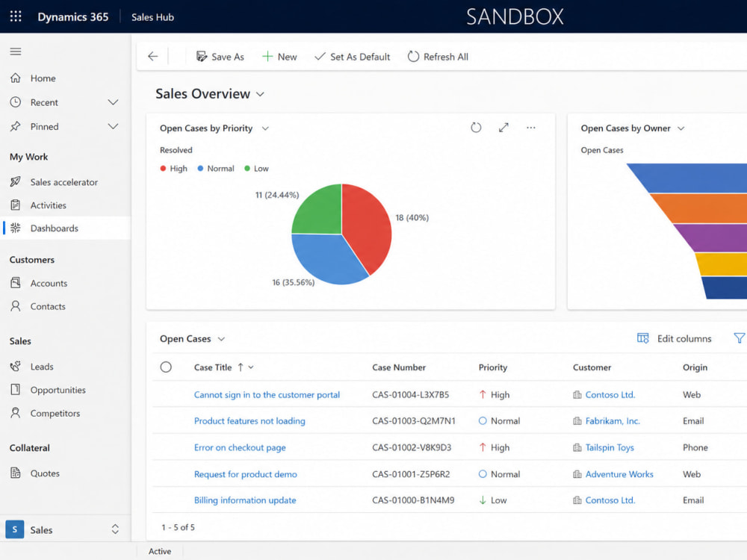Click the Fabrikam, Inc. customer link

[613, 421]
